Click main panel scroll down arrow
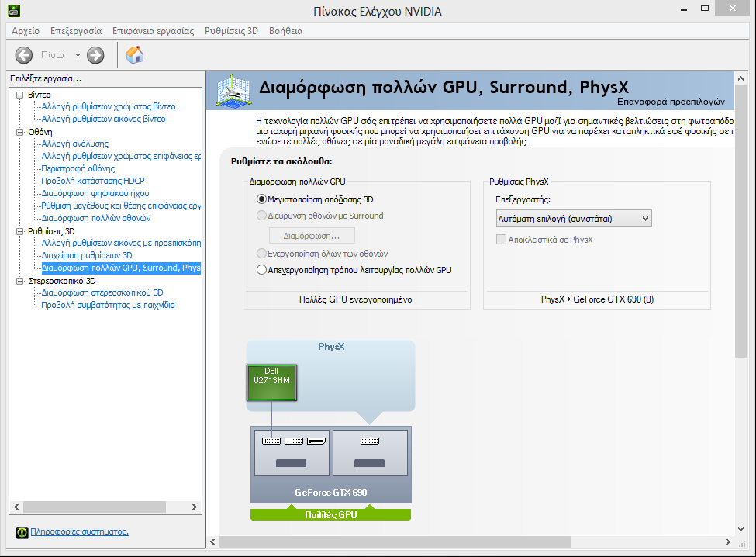 click(740, 529)
